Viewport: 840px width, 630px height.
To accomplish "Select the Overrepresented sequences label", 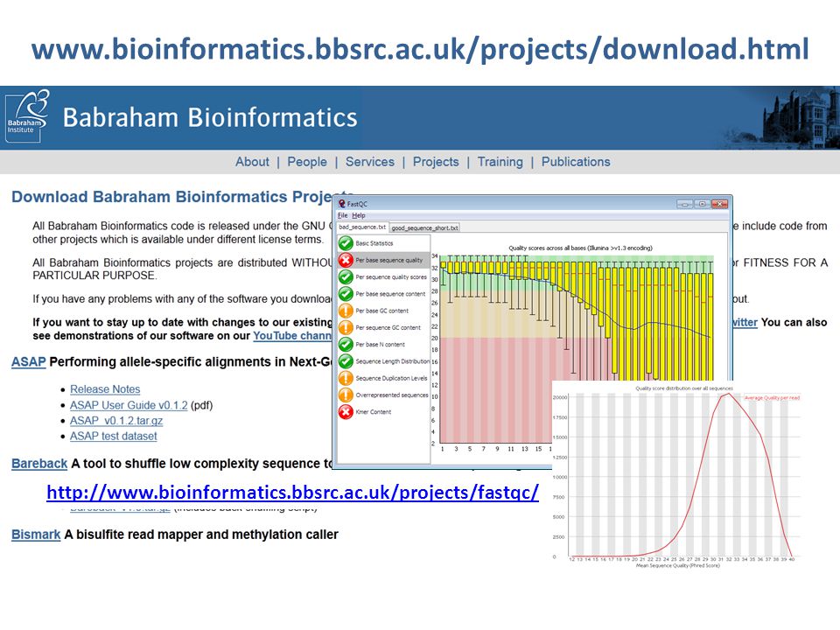I will [x=392, y=395].
